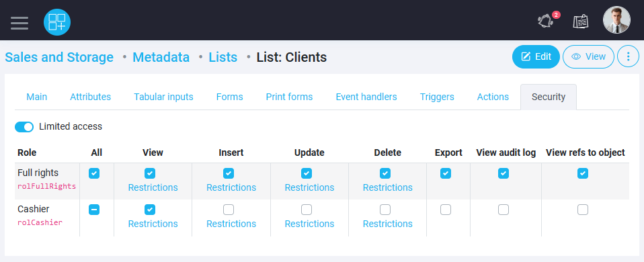Click the blue app grid logo icon

57,22
